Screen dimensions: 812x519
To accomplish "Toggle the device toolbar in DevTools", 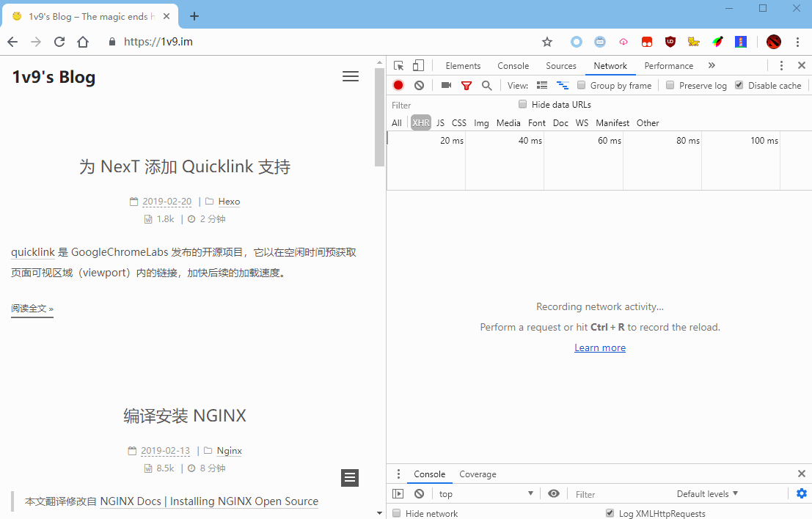I will (x=418, y=66).
